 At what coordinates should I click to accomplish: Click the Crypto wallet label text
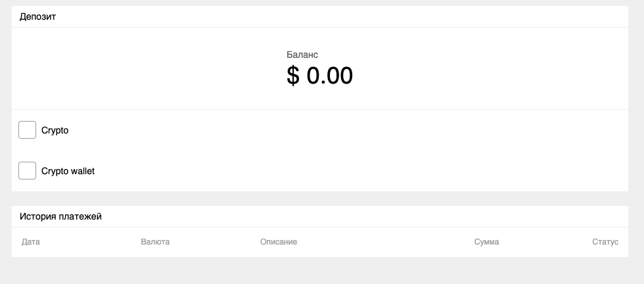68,171
